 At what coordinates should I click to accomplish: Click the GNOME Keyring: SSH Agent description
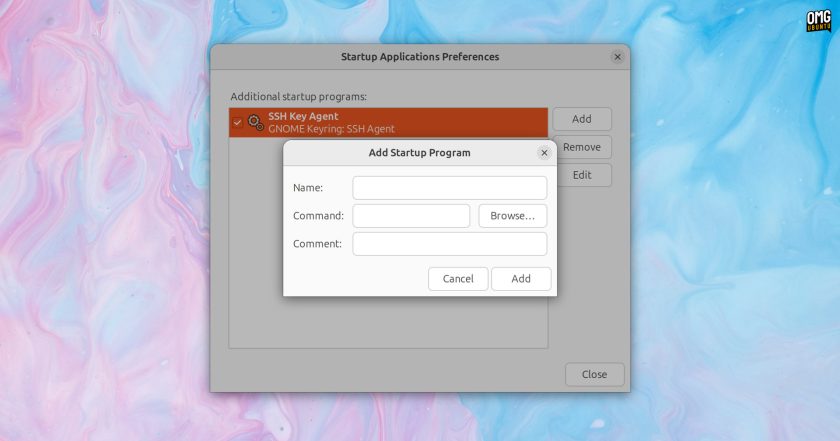tap(331, 129)
